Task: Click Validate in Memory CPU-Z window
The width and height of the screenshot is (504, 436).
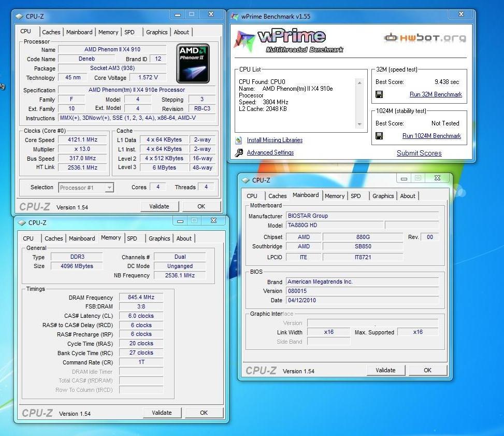Action: pyautogui.click(x=162, y=413)
